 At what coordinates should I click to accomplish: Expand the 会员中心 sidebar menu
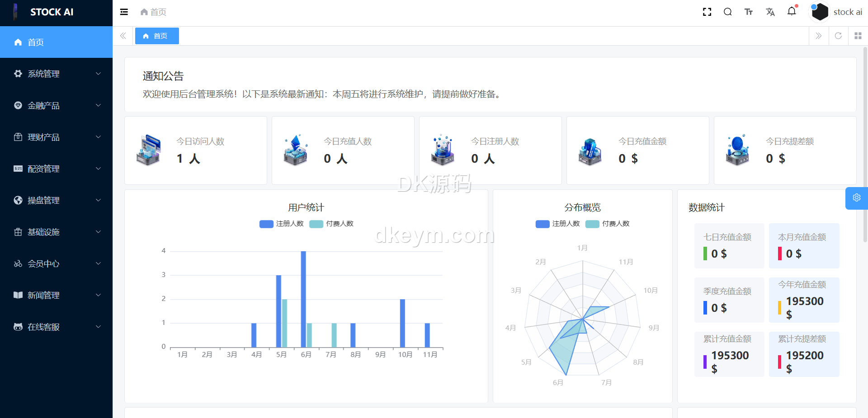(x=56, y=263)
